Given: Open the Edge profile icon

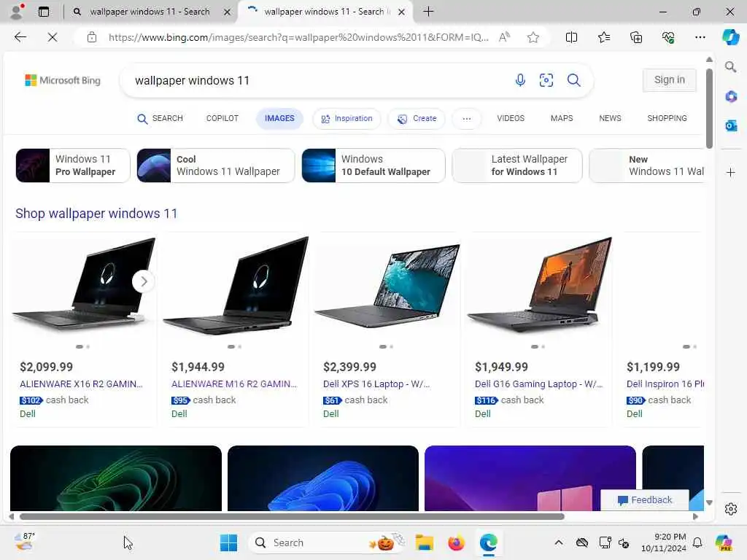Looking at the screenshot, I should point(17,12).
